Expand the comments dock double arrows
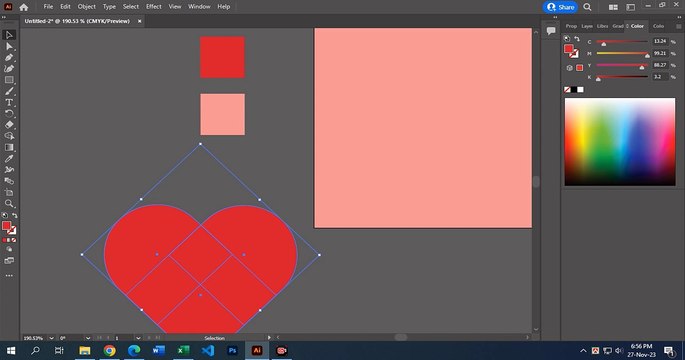 click(556, 17)
